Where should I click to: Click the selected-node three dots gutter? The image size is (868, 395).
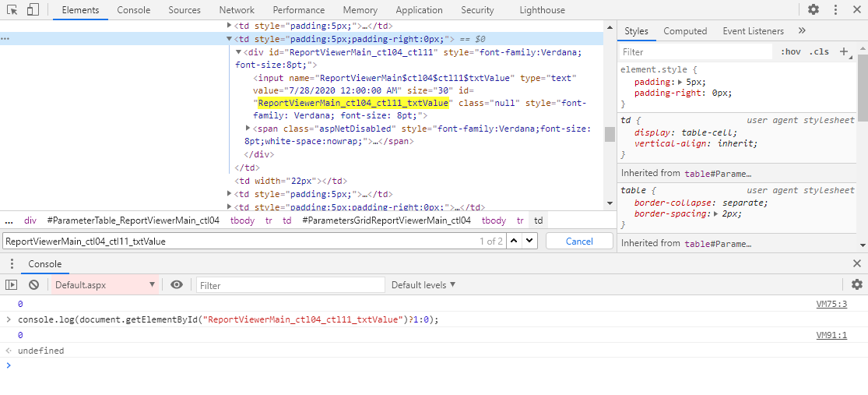[x=5, y=39]
